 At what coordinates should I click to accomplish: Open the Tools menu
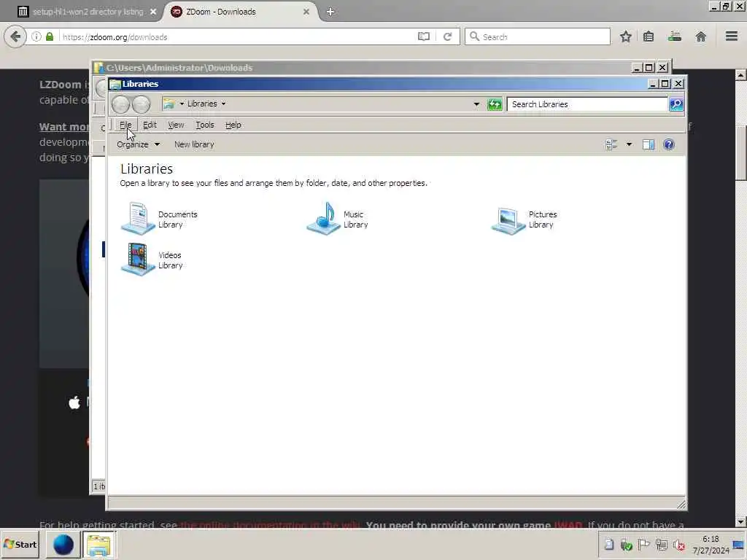[x=205, y=125]
